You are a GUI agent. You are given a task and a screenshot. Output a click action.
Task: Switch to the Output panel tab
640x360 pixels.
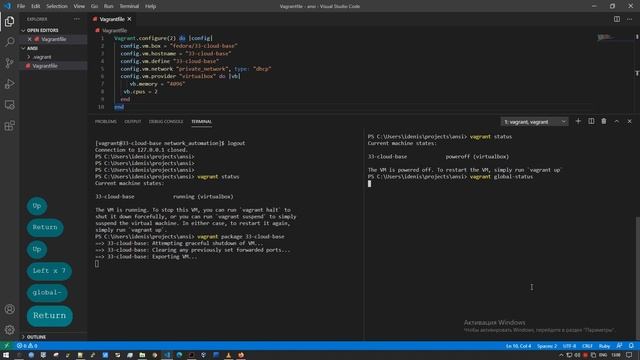tap(133, 121)
